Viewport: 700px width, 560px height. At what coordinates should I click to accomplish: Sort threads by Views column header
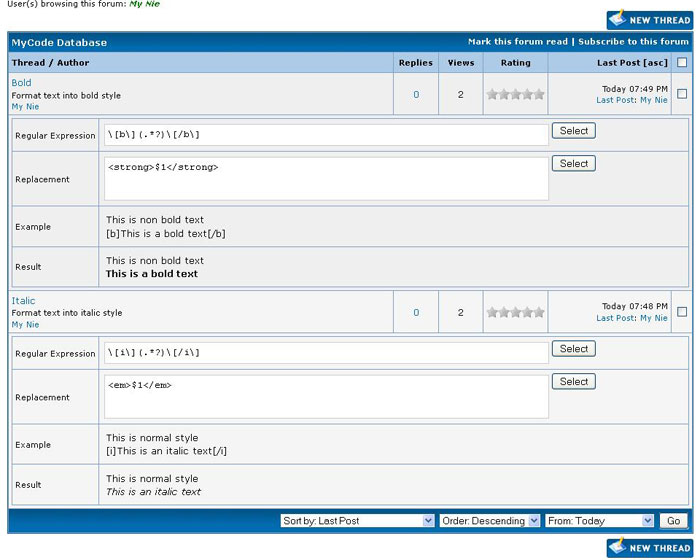[460, 62]
